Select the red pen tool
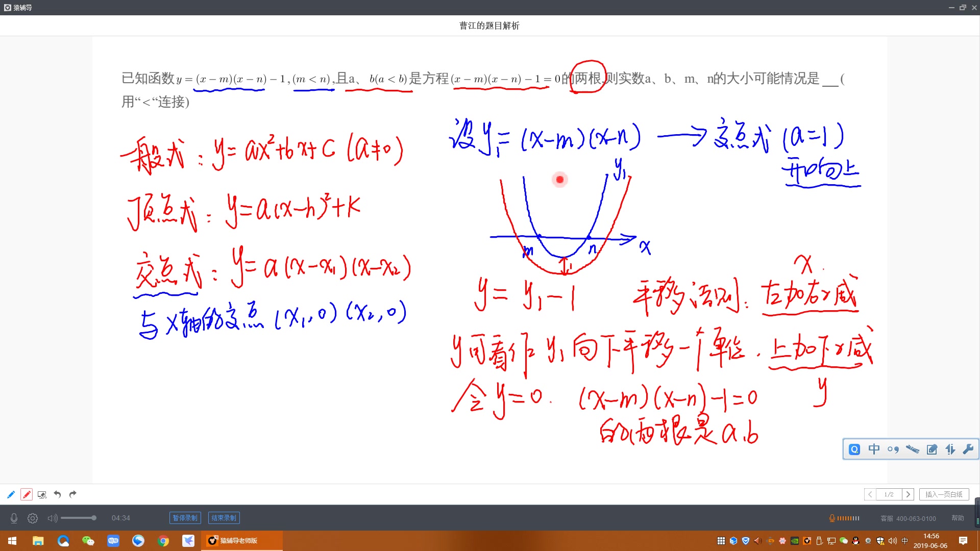 point(27,494)
